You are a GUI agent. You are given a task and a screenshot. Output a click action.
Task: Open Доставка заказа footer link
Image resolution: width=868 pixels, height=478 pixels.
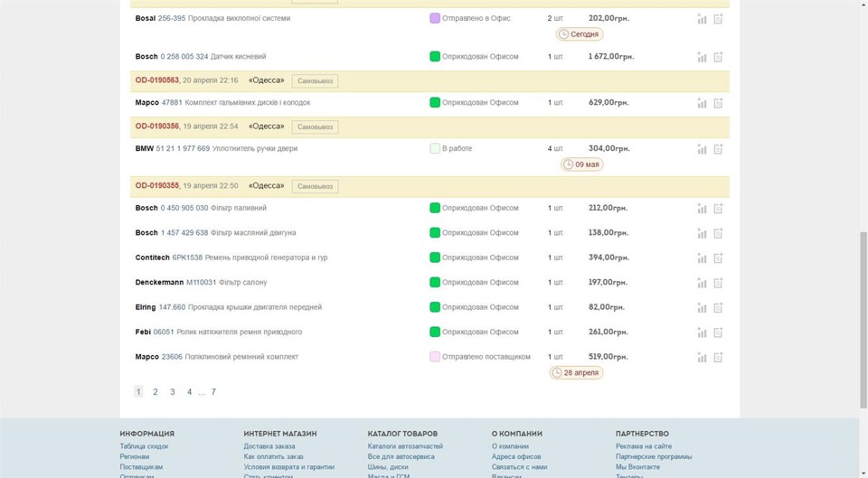(269, 445)
